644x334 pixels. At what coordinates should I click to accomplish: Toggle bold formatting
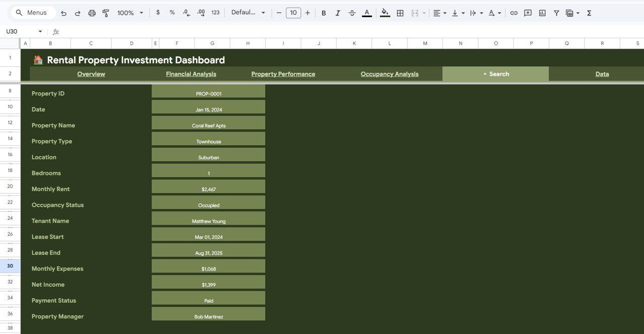point(324,13)
